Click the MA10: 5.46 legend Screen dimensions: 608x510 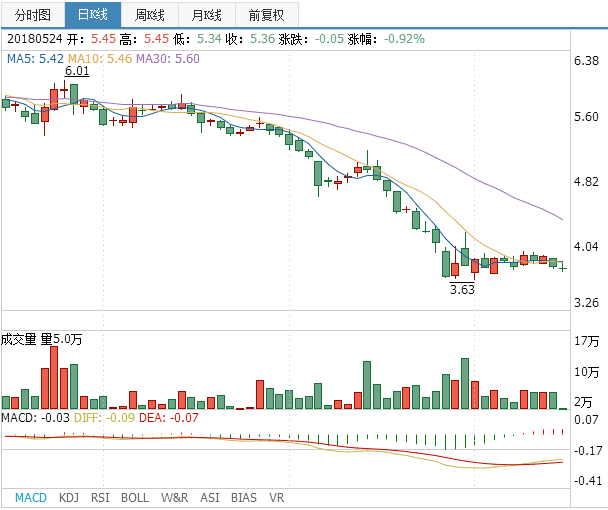point(100,59)
